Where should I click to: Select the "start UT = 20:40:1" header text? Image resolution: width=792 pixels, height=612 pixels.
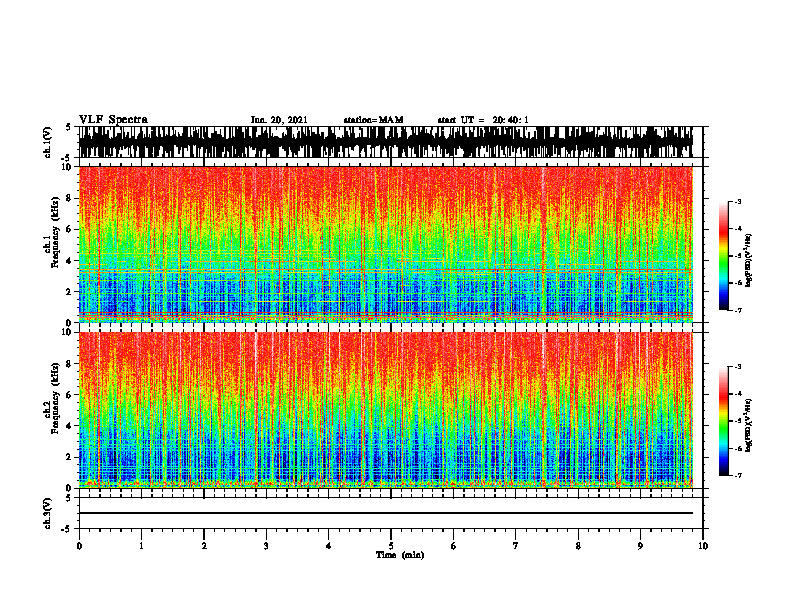pyautogui.click(x=483, y=120)
